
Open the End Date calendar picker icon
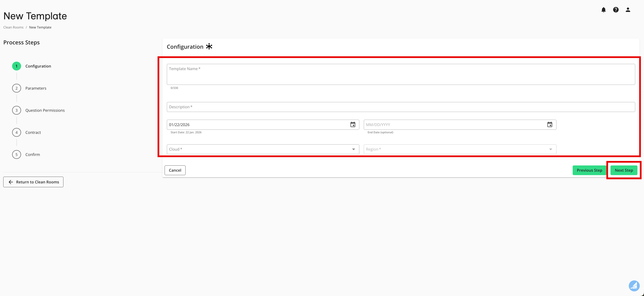click(550, 124)
